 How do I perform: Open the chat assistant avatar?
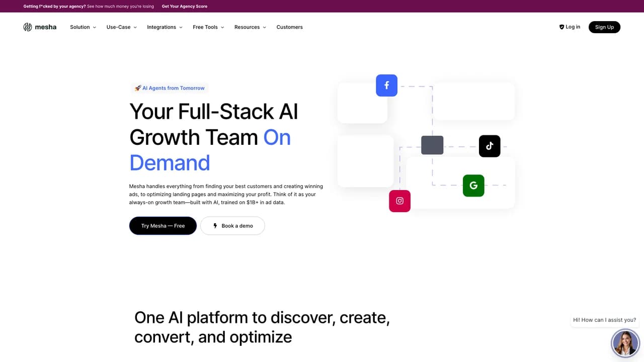pyautogui.click(x=625, y=343)
